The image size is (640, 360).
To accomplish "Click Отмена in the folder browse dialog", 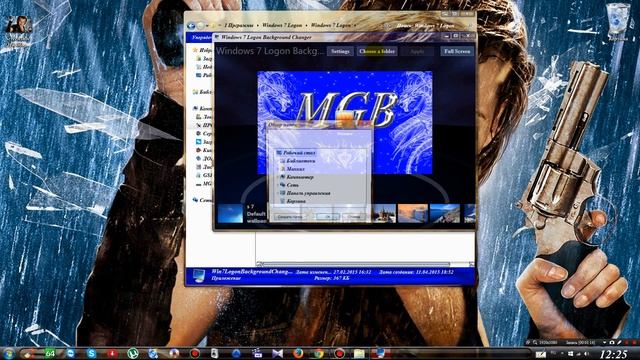I will 353,217.
